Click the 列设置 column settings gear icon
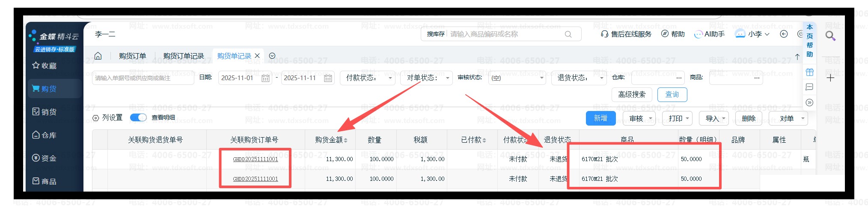The width and height of the screenshot is (868, 207). click(x=96, y=118)
